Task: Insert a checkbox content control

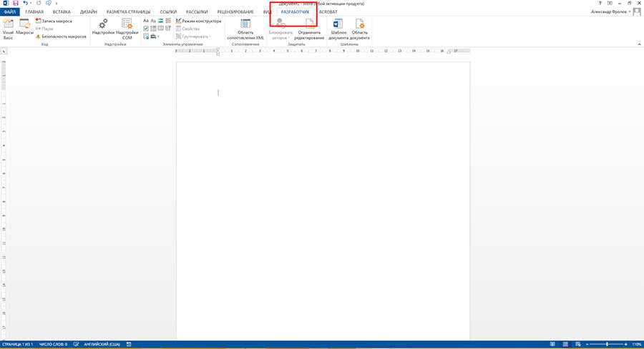Action: (147, 29)
